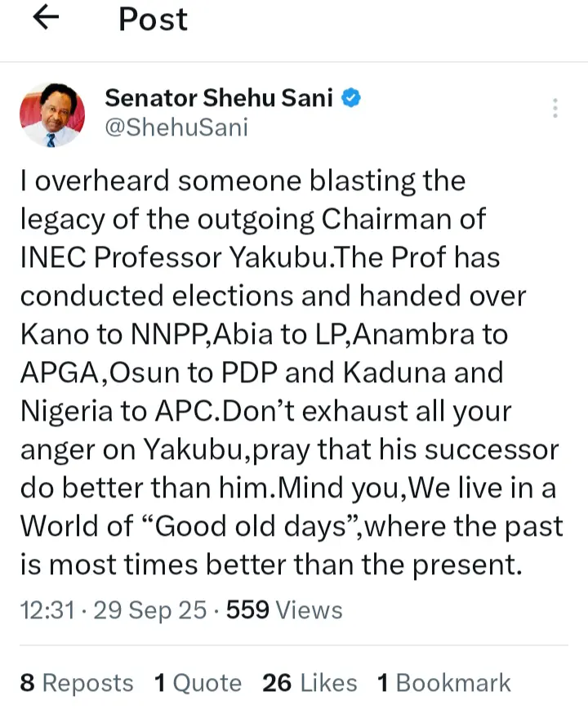The image size is (588, 714).
Task: Click the 1 Bookmark count
Action: 443,683
